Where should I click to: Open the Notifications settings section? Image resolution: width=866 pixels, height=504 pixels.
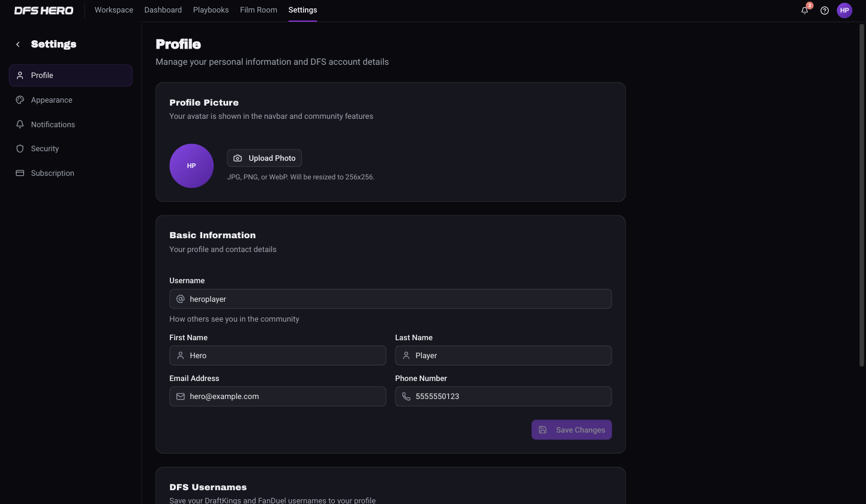(71, 124)
